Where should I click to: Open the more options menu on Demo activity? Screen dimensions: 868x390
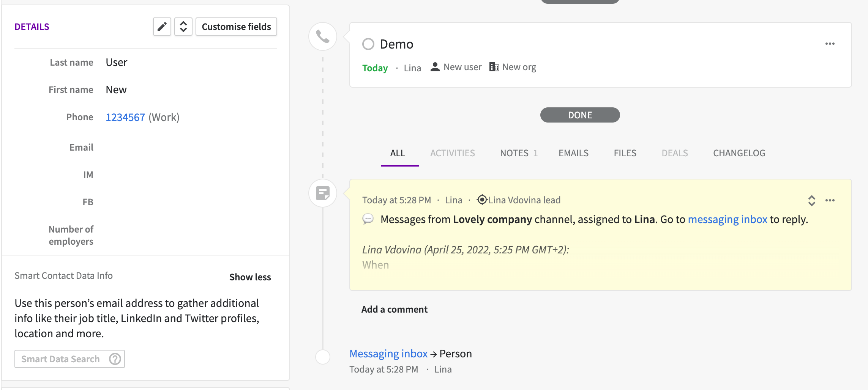pos(830,44)
